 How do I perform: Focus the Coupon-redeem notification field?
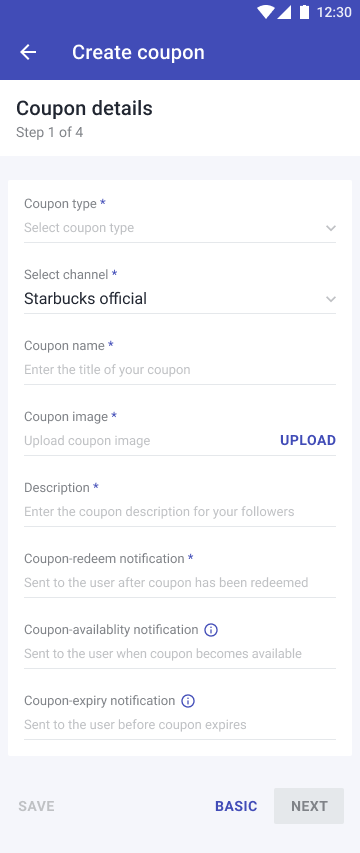pos(180,583)
